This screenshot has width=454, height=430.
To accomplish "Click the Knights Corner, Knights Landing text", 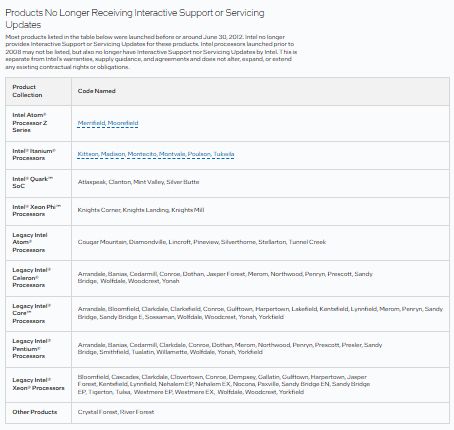I will point(141,210).
